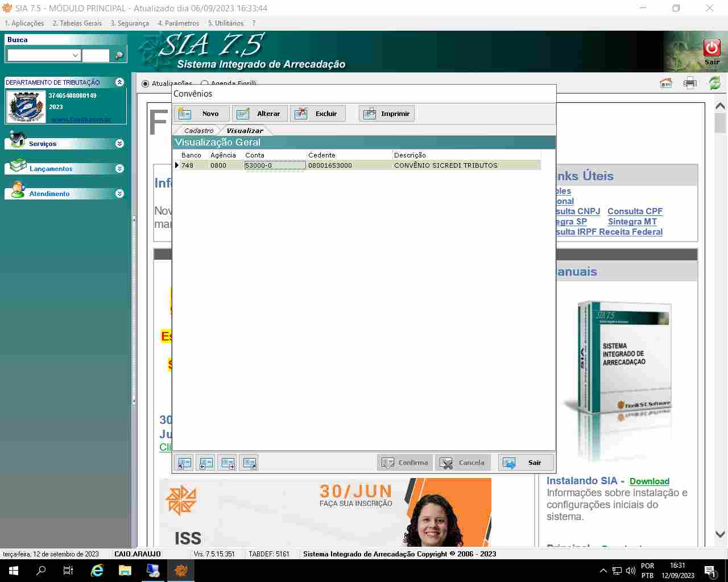Expand the Lançamentos panel
Viewport: 728px width, 582px height.
[x=119, y=169]
